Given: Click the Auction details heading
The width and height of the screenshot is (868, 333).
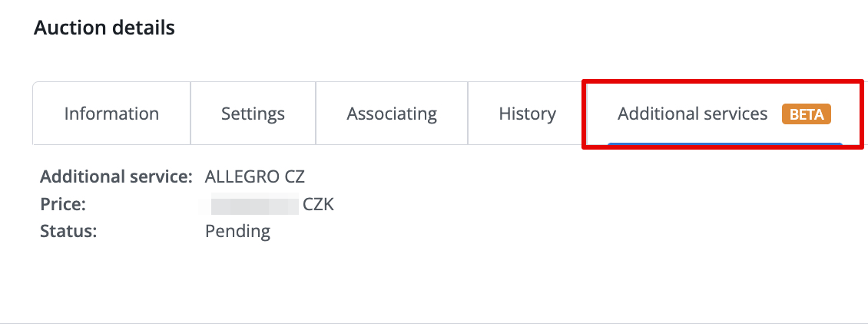Looking at the screenshot, I should pos(104,28).
